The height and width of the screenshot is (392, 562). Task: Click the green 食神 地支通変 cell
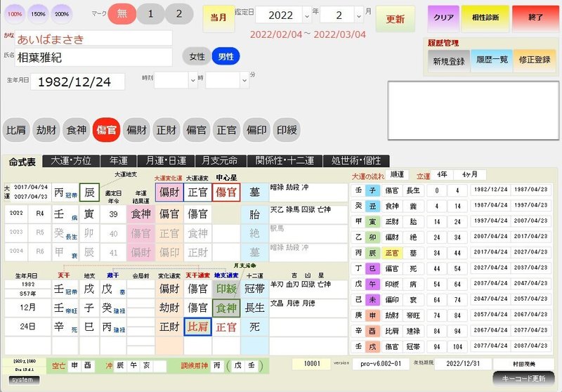pyautogui.click(x=226, y=308)
